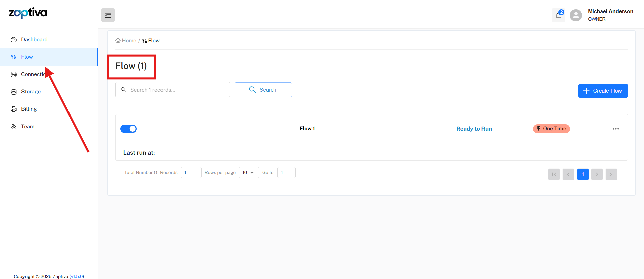Go to the next page arrow

tap(597, 174)
